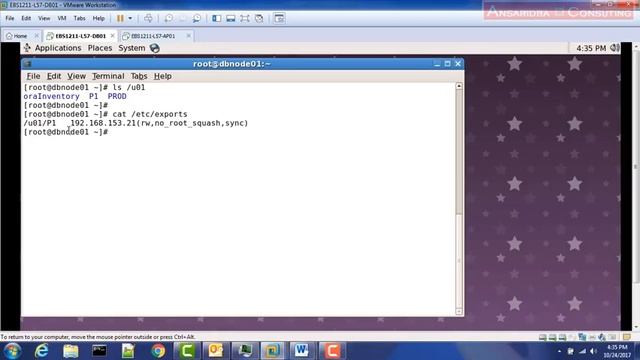This screenshot has height=360, width=640.
Task: Show or hide the library sidebar icon
Action: pyautogui.click(x=216, y=18)
